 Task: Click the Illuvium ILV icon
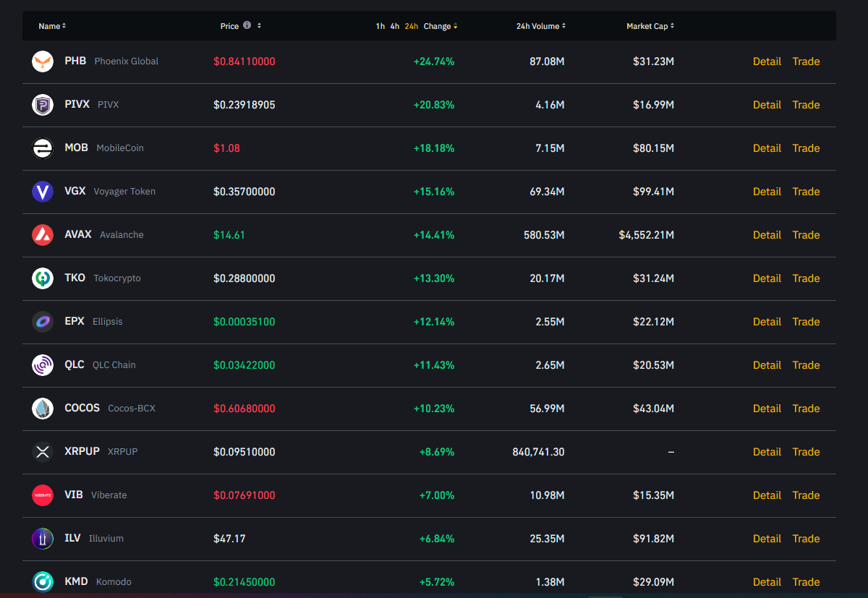(x=43, y=539)
